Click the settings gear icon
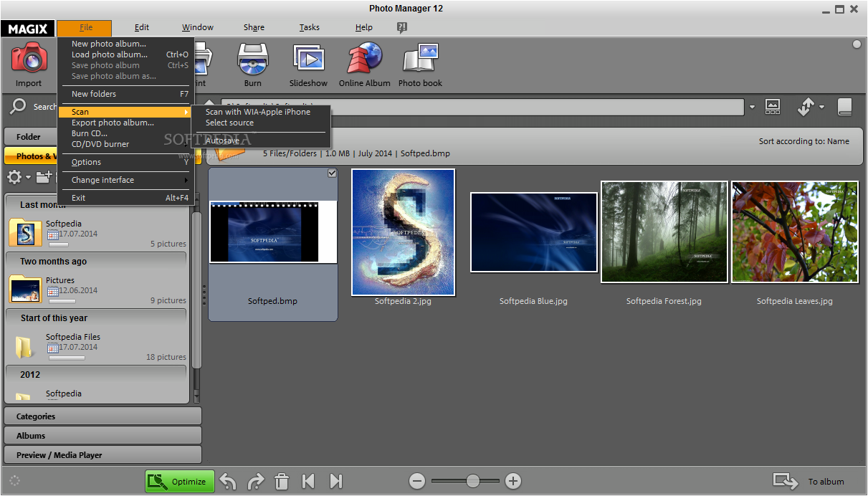 tap(14, 177)
